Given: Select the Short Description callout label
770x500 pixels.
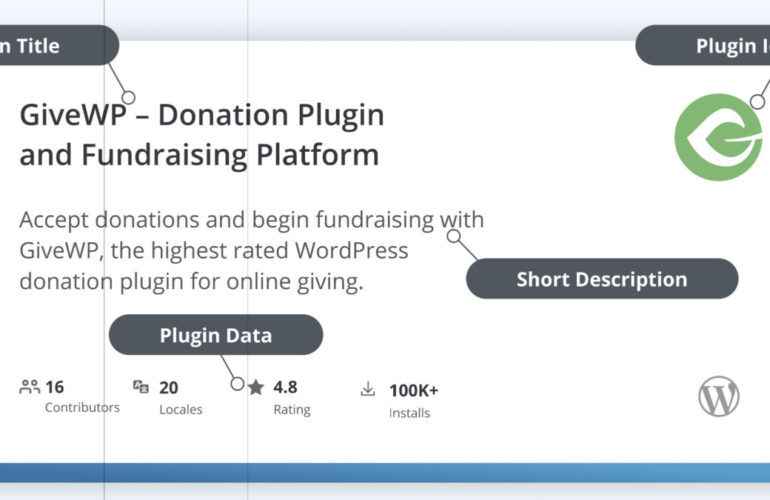Looking at the screenshot, I should point(601,279).
